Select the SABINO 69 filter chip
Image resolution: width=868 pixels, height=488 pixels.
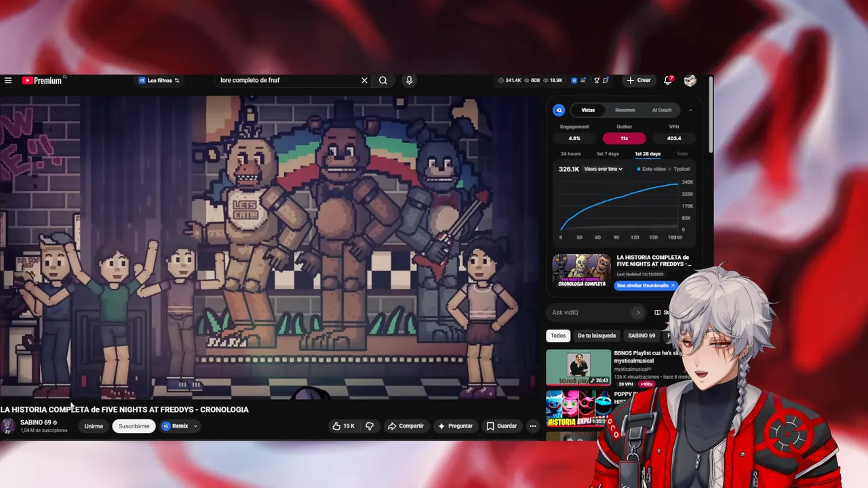[x=642, y=335]
